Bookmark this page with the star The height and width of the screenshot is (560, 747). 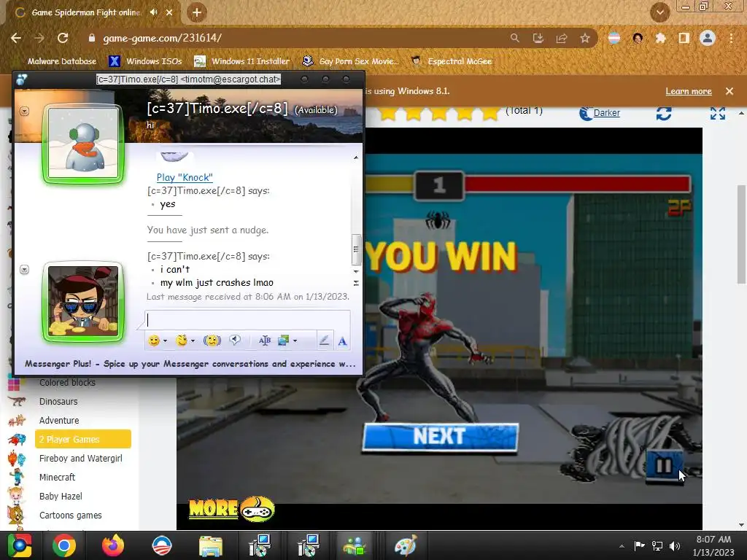pos(584,38)
